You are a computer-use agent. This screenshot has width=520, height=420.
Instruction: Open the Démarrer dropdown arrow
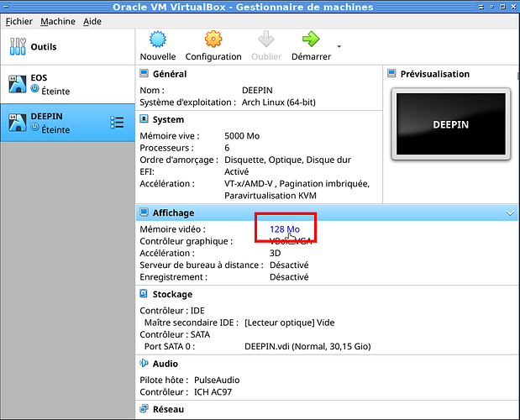click(339, 46)
